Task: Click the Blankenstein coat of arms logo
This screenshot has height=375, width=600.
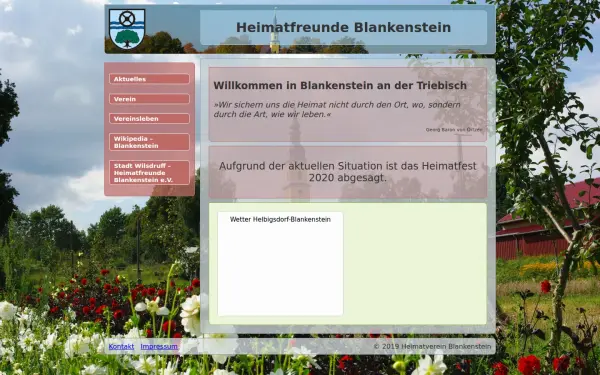Action: (x=127, y=29)
